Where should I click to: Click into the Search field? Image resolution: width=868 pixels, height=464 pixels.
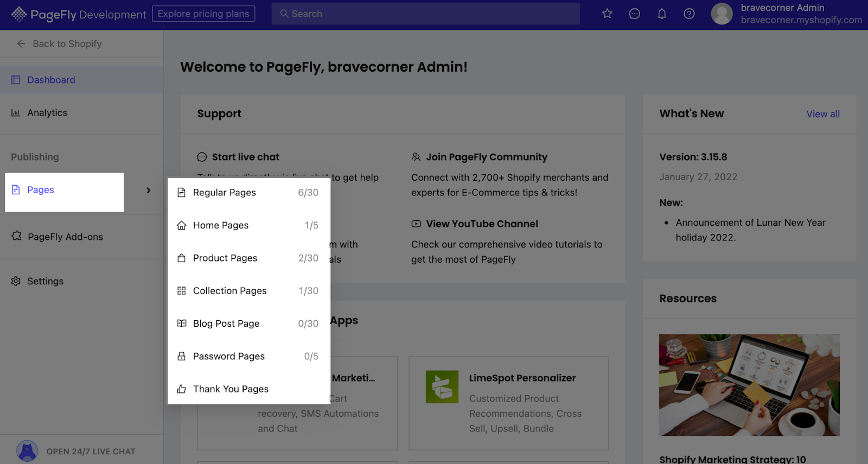(x=426, y=14)
